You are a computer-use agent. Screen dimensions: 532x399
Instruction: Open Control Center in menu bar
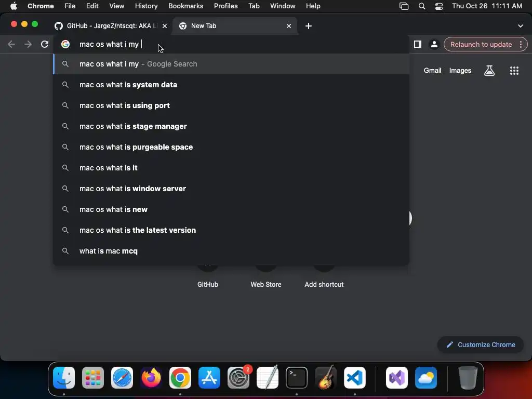coord(438,6)
